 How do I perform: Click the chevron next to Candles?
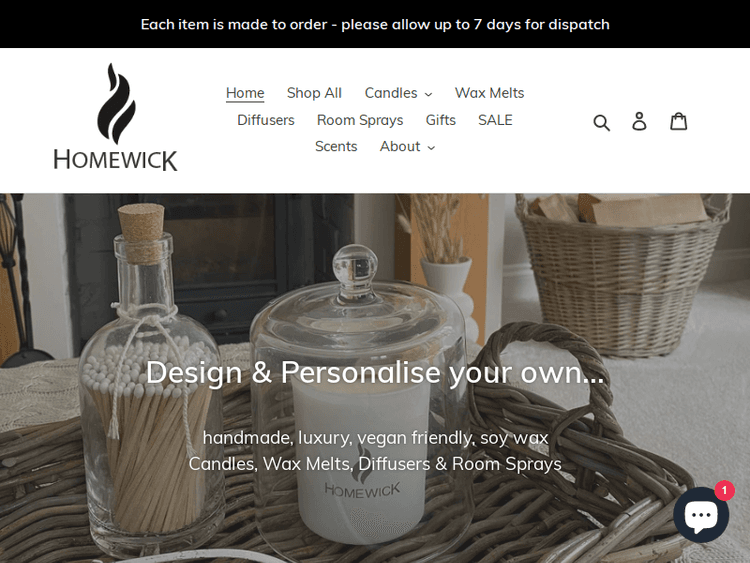pyautogui.click(x=429, y=94)
